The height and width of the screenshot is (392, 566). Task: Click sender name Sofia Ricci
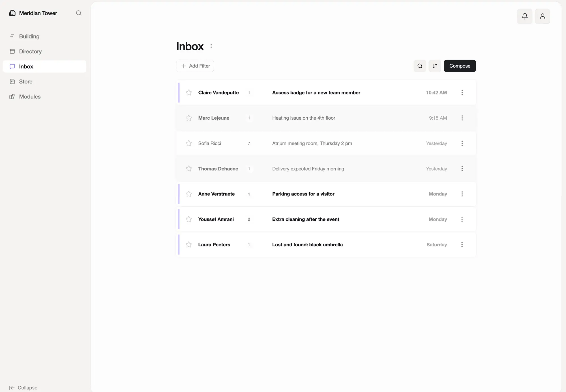coord(210,143)
